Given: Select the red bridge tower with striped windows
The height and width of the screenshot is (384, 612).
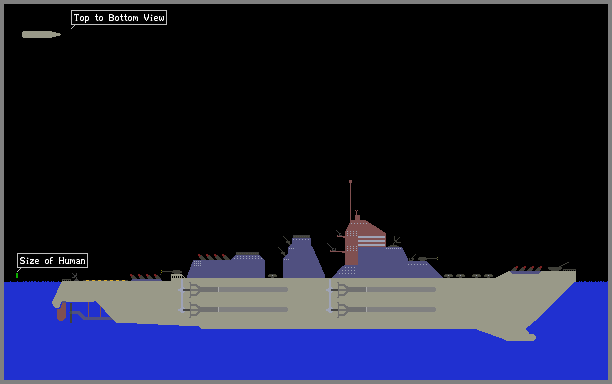Looking at the screenshot, I should [365, 240].
